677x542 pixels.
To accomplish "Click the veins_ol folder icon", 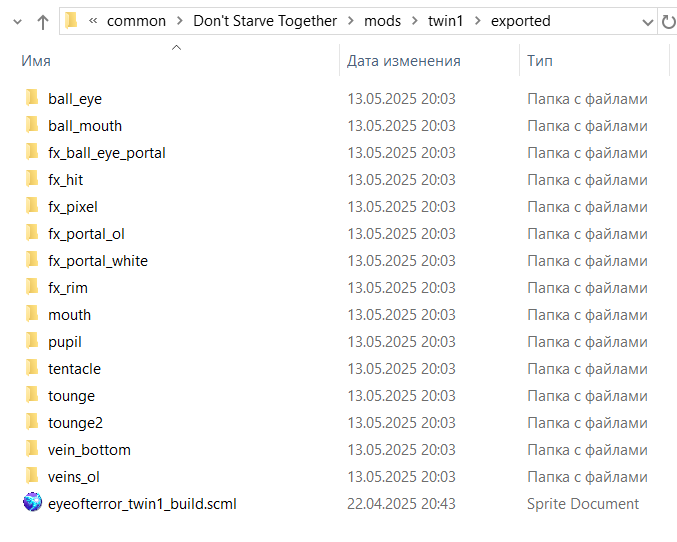I will click(32, 477).
